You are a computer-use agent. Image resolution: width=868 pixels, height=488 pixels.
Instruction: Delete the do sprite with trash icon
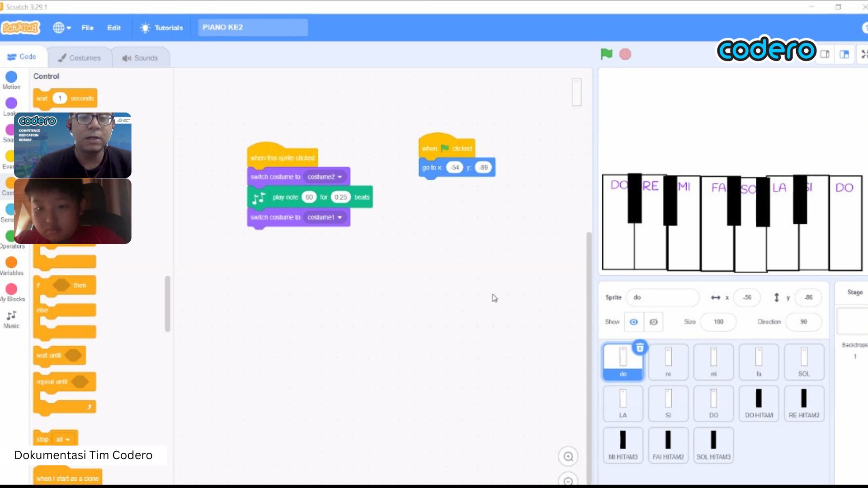tap(640, 347)
